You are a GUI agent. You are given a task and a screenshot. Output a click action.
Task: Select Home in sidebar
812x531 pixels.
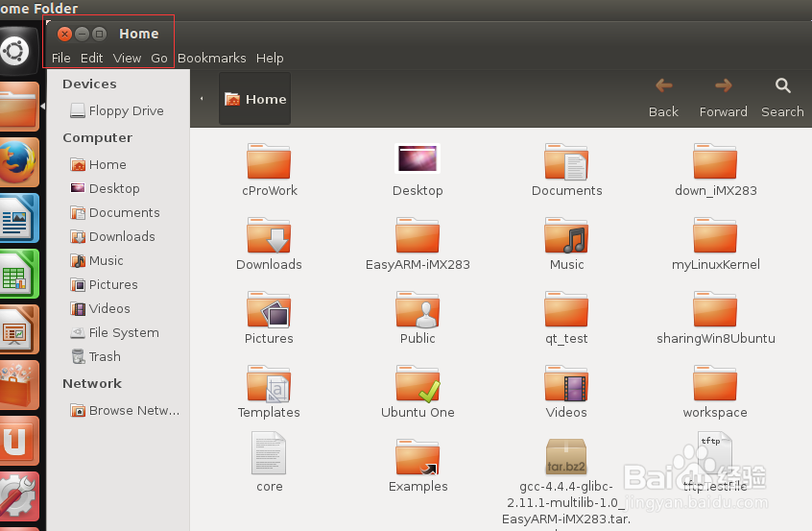(x=99, y=165)
